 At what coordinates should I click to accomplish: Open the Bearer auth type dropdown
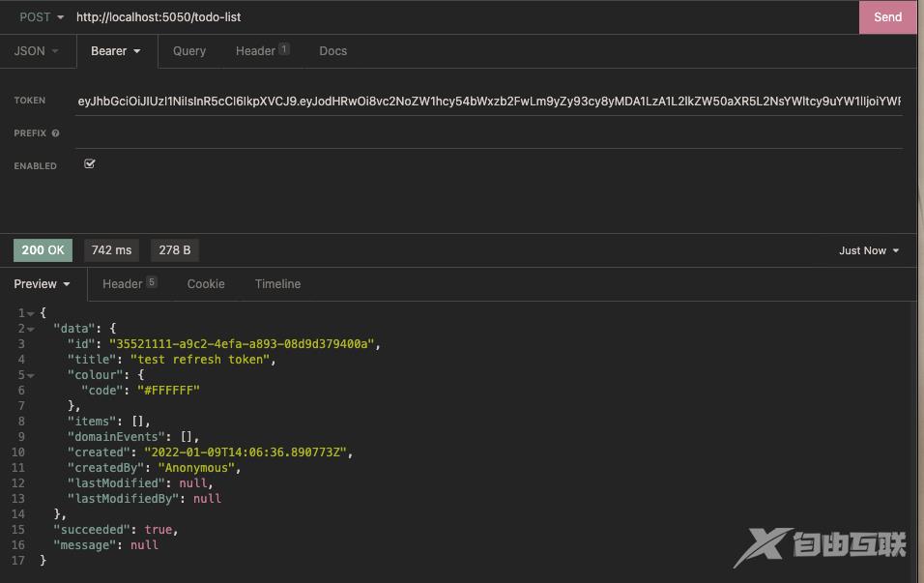[116, 51]
